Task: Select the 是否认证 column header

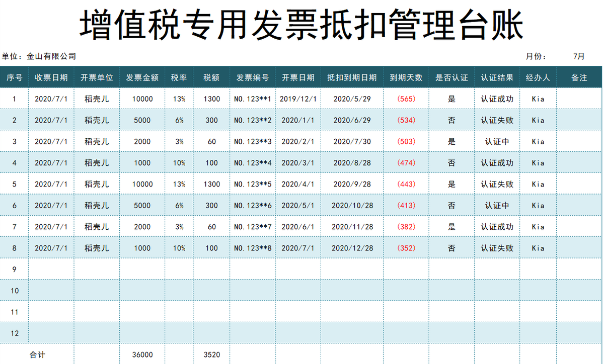Action: pos(452,77)
